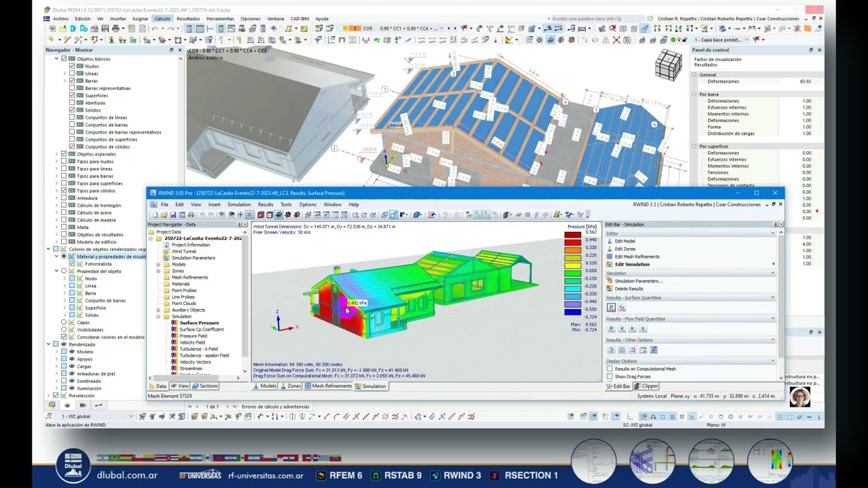Screen dimensions: 868x488
Task: Click the dark red 0.562 legend color swatch
Action: tap(572, 235)
